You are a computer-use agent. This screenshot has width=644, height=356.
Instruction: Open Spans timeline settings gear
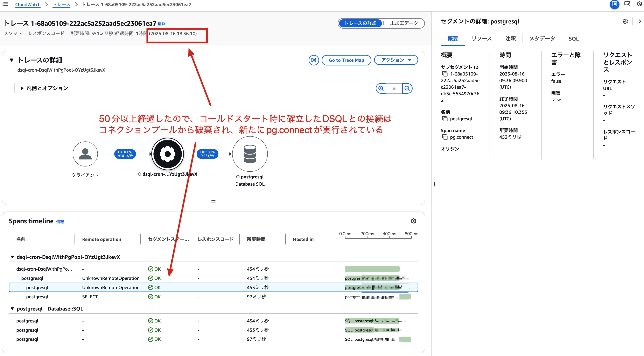pos(413,221)
